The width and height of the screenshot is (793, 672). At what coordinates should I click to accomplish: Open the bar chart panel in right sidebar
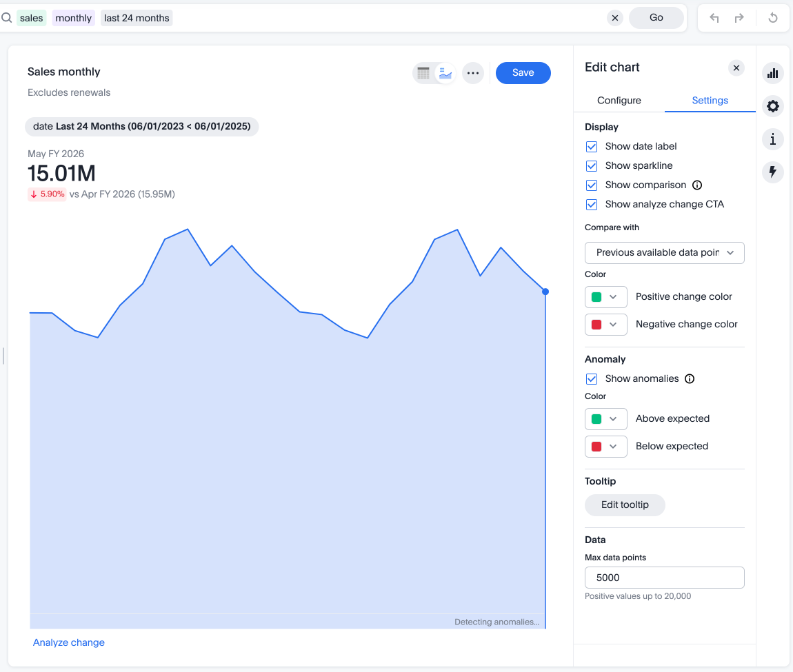point(773,73)
